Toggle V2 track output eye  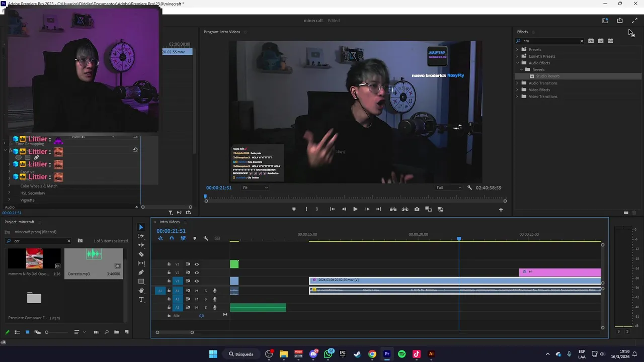[x=197, y=273]
